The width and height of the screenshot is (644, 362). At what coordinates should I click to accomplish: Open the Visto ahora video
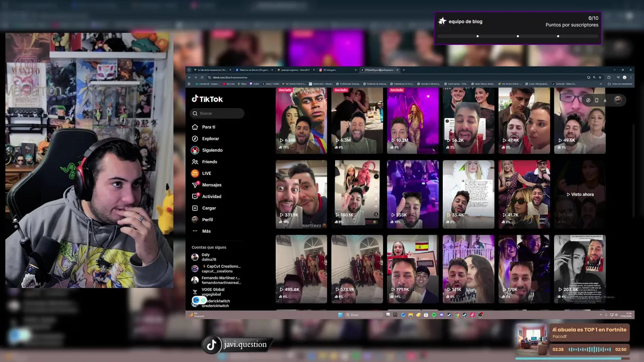(x=580, y=195)
